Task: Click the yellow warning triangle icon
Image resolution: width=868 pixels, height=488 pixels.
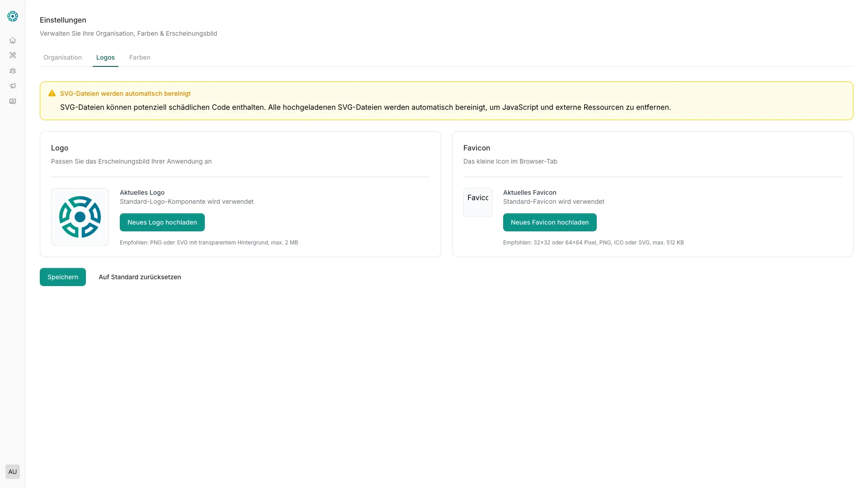Action: click(x=52, y=93)
